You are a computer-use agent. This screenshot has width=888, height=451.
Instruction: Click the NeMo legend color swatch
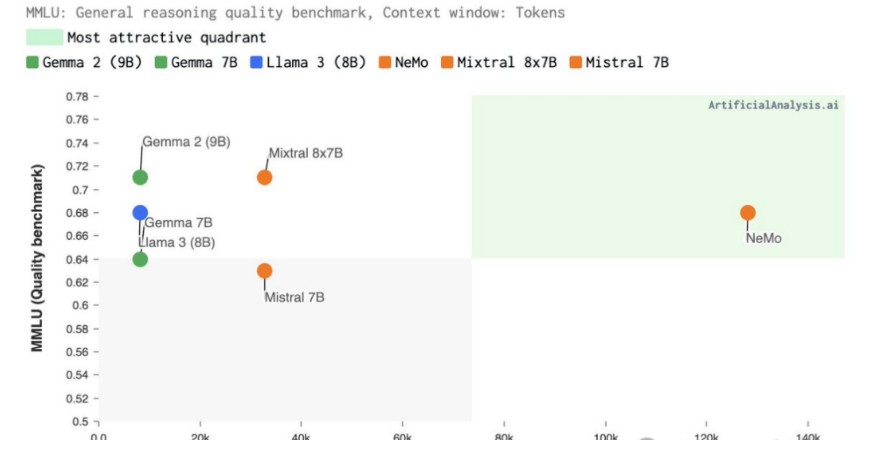[x=385, y=62]
